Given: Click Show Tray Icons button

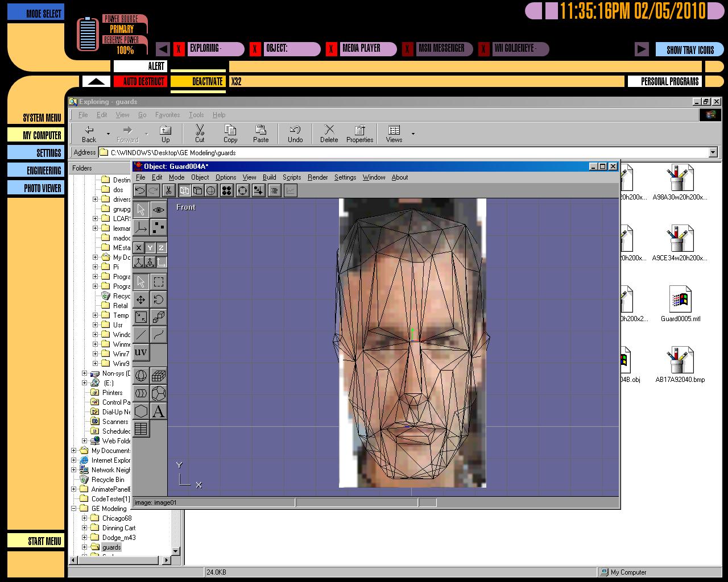Looking at the screenshot, I should [x=690, y=50].
